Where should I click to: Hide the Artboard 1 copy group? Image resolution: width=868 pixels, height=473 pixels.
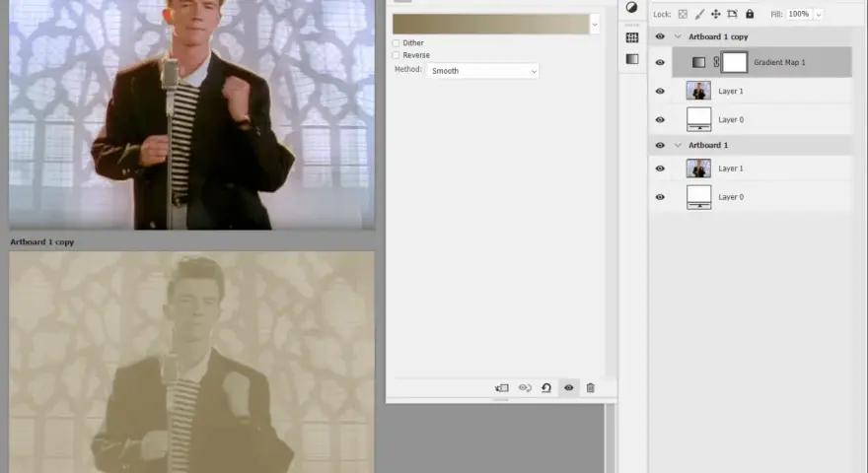click(x=660, y=36)
